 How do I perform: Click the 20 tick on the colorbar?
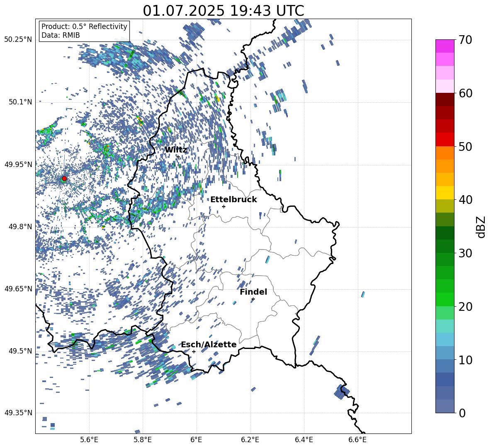tap(465, 307)
